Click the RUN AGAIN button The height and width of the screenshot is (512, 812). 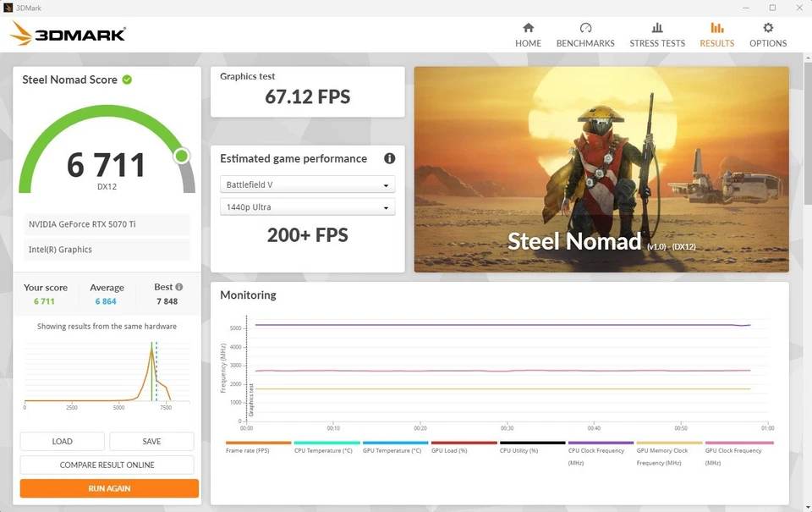108,488
